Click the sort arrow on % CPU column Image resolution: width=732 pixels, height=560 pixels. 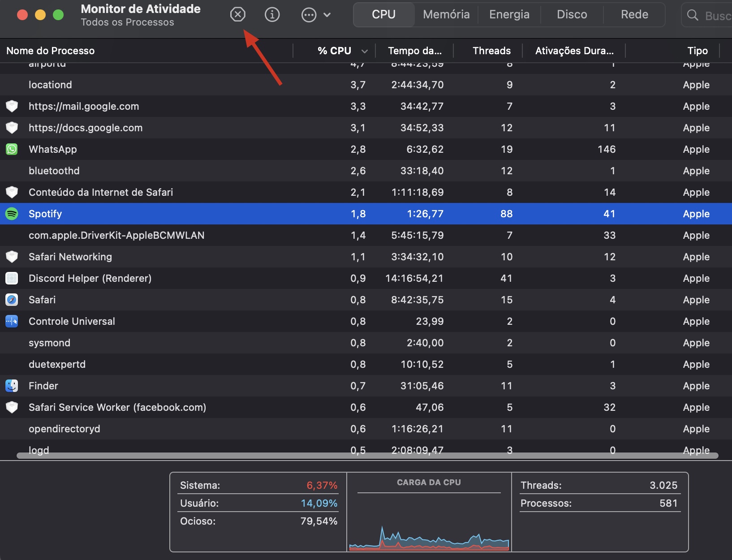pyautogui.click(x=364, y=51)
